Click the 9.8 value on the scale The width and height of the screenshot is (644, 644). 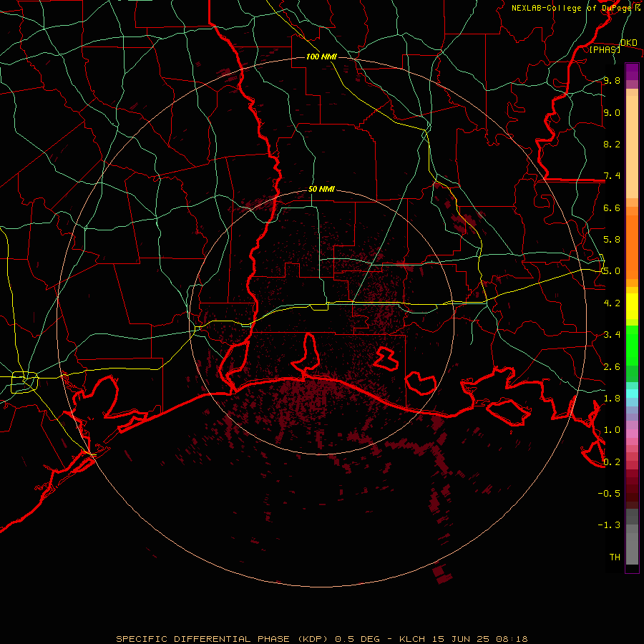pos(612,81)
